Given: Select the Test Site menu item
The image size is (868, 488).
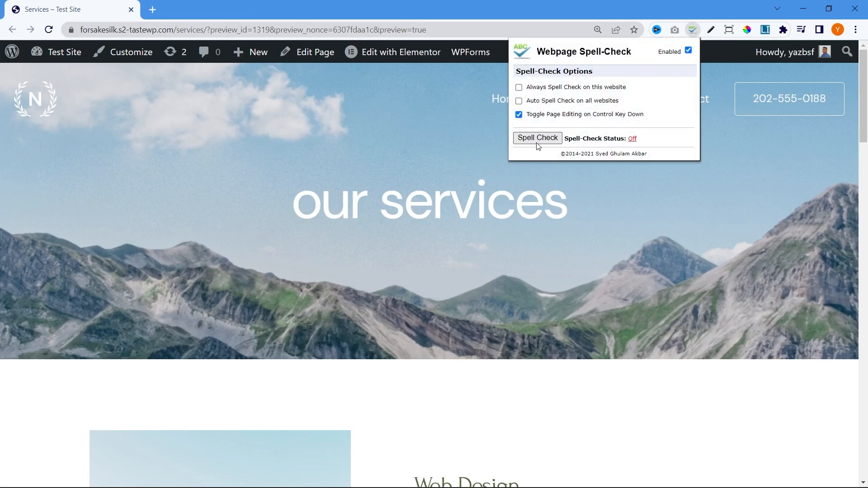Looking at the screenshot, I should click(x=64, y=52).
